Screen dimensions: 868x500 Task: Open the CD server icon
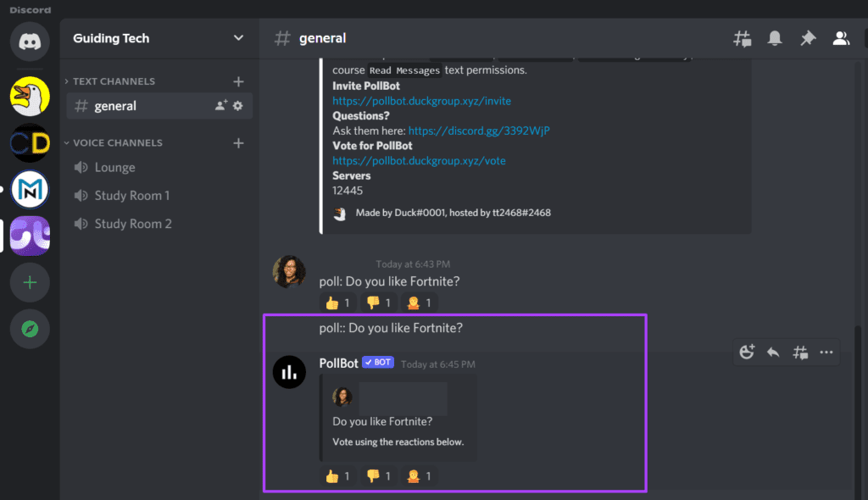click(30, 143)
